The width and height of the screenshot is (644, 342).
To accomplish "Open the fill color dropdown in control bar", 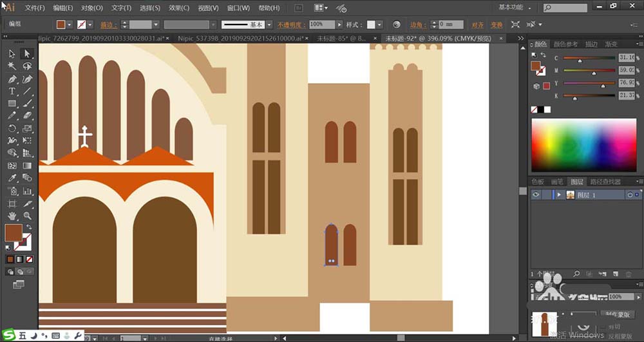I will [70, 24].
